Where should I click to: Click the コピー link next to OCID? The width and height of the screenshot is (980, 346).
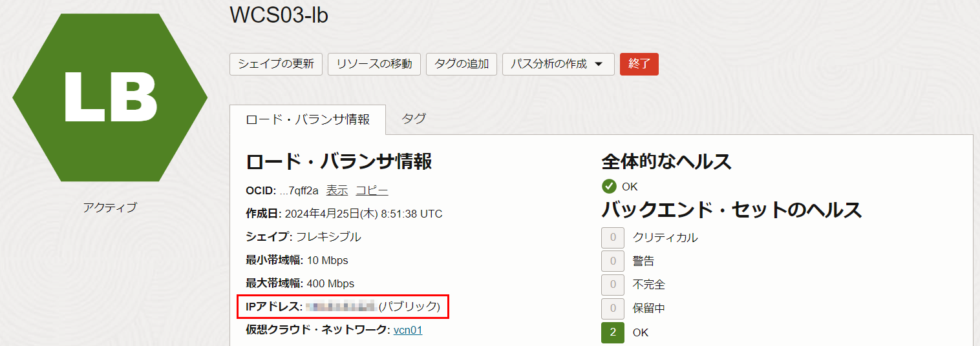[372, 190]
